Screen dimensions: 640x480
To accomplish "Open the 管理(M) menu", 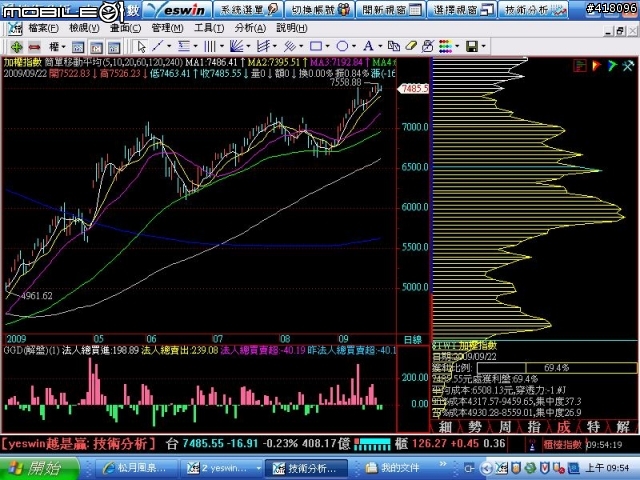I will 167,28.
